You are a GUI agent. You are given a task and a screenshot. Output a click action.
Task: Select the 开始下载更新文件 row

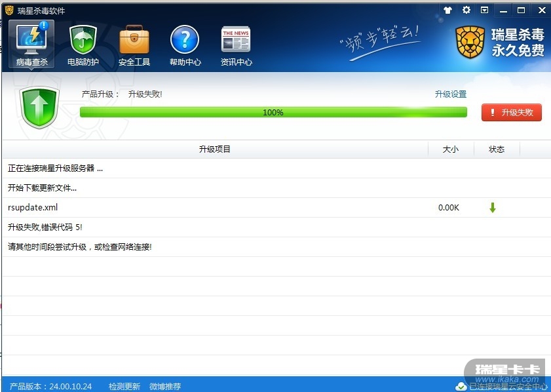pos(276,188)
